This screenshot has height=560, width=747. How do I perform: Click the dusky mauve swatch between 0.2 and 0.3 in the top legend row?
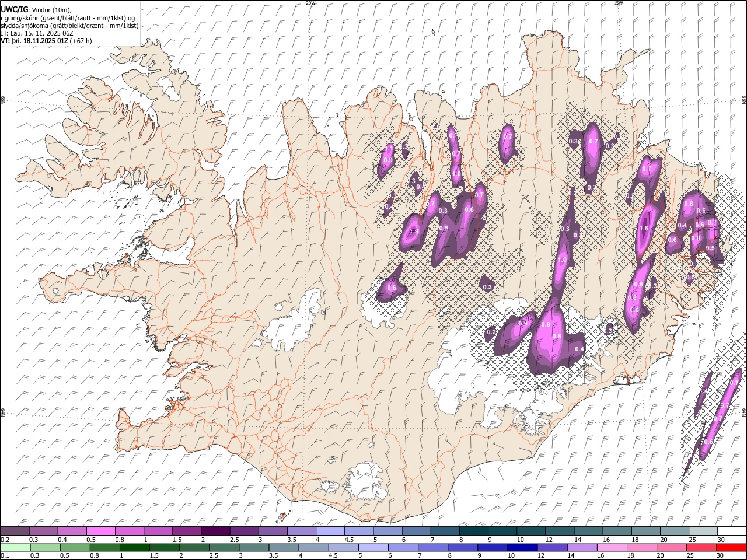[15, 531]
